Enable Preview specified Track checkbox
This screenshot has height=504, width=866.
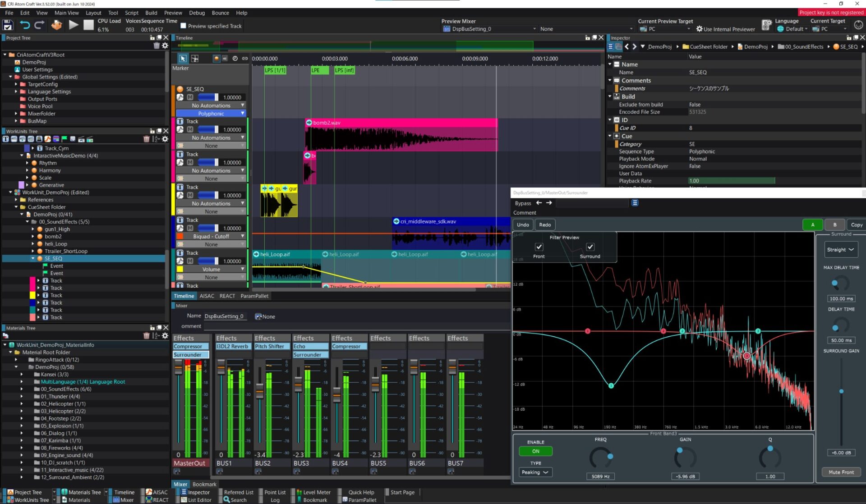[183, 26]
